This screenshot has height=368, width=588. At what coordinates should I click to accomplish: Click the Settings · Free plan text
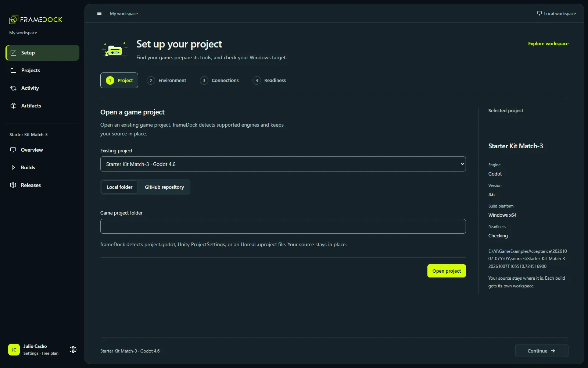tap(41, 353)
